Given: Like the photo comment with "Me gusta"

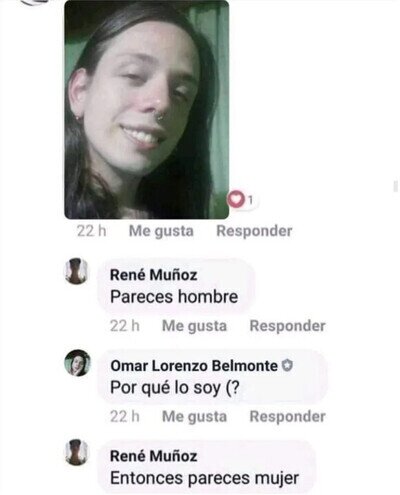Looking at the screenshot, I should [161, 231].
